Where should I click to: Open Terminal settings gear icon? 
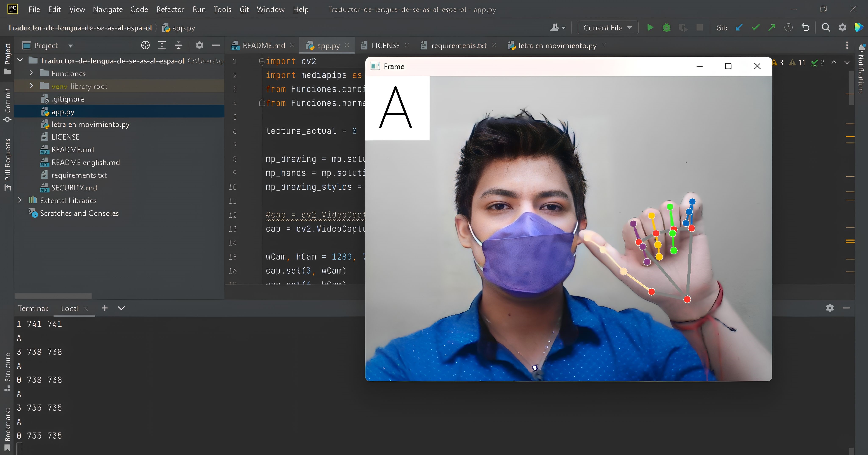(830, 308)
